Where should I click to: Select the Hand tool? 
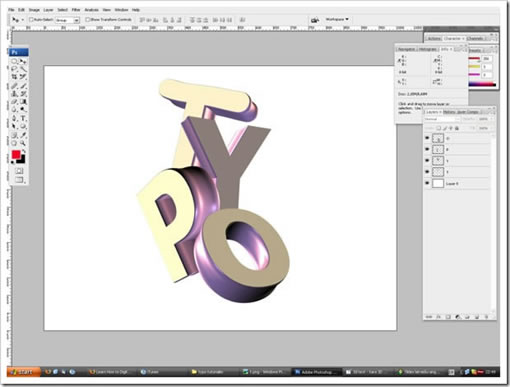click(x=14, y=143)
